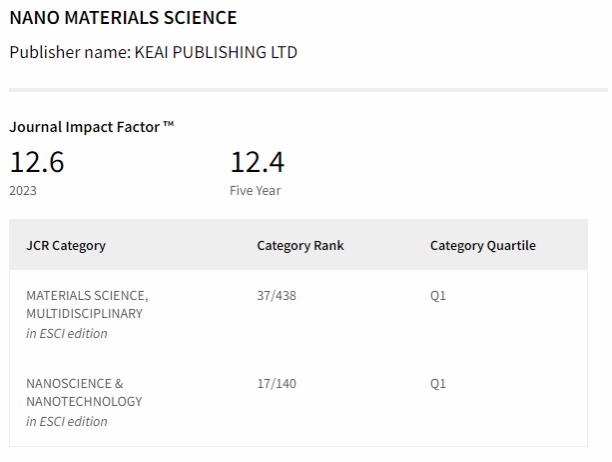Click ESCI edition note under Nanoscience
Image resolution: width=612 pixels, height=462 pixels.
point(66,421)
